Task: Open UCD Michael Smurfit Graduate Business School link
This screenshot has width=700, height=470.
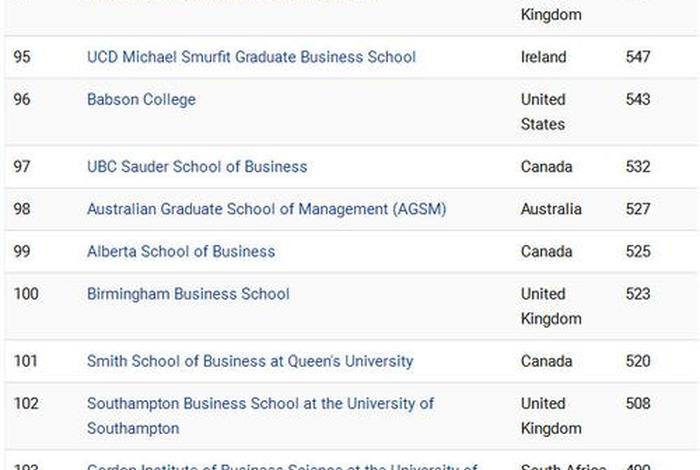Action: click(x=251, y=57)
